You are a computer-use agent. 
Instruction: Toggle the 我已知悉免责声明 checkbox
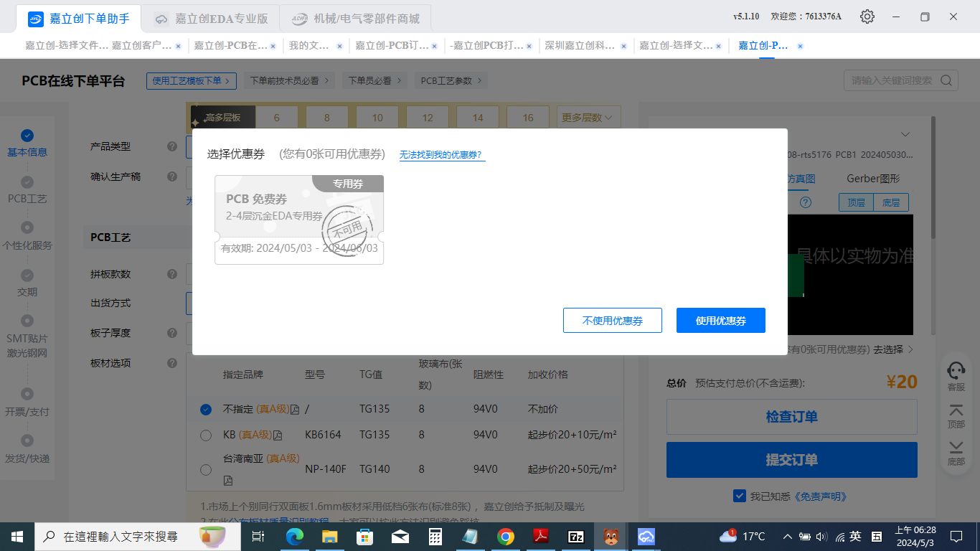740,496
